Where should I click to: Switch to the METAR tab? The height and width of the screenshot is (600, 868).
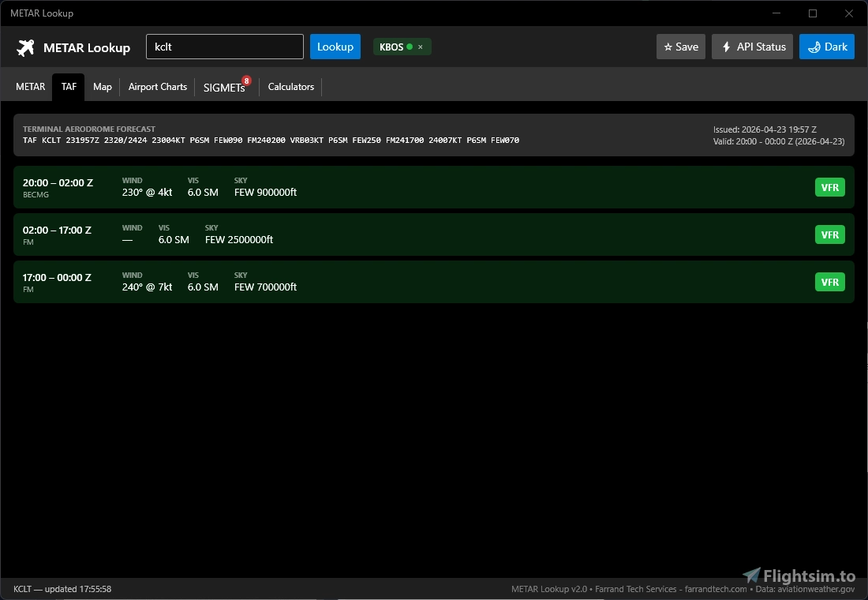31,87
